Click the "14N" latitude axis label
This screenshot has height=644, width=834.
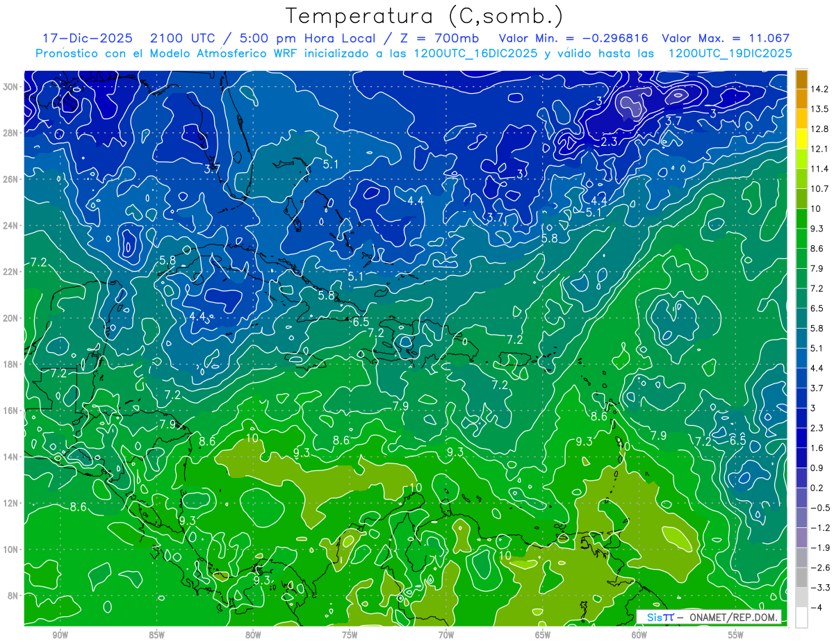(x=10, y=456)
